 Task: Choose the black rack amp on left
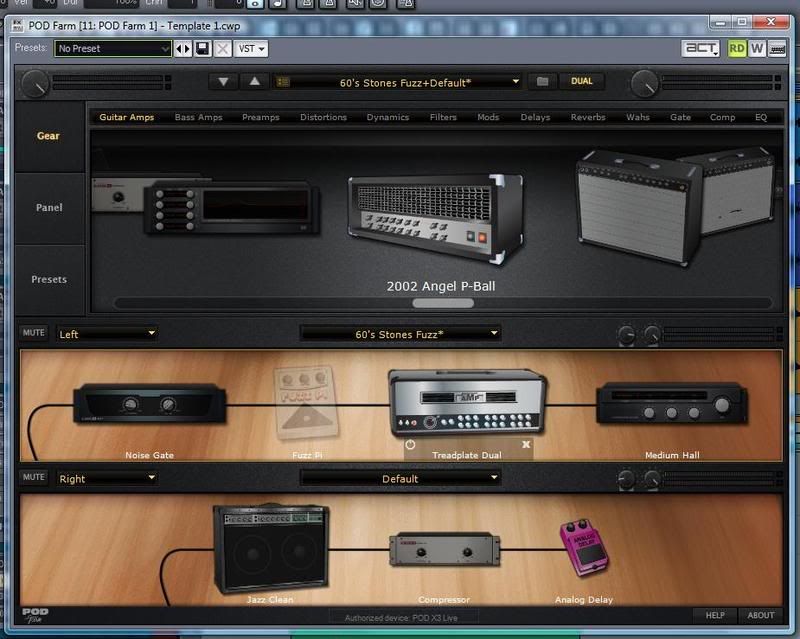232,207
